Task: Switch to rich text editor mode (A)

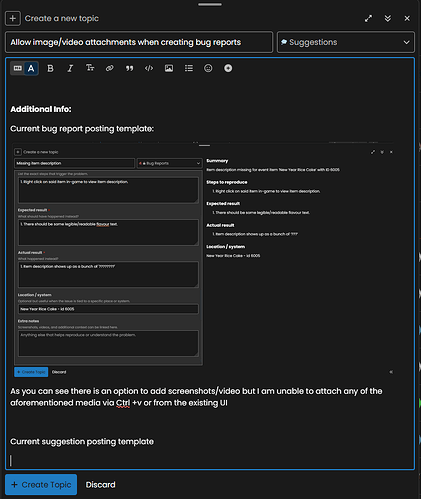Action: (x=31, y=68)
